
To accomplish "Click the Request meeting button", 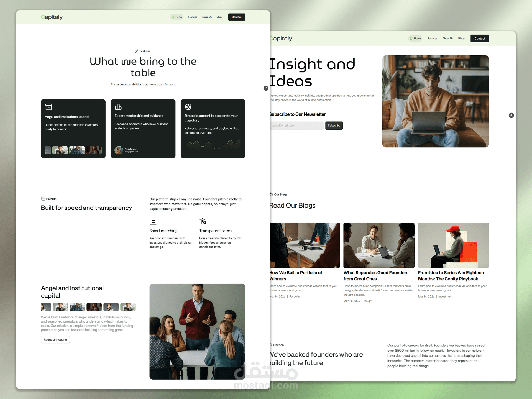I will (x=55, y=339).
